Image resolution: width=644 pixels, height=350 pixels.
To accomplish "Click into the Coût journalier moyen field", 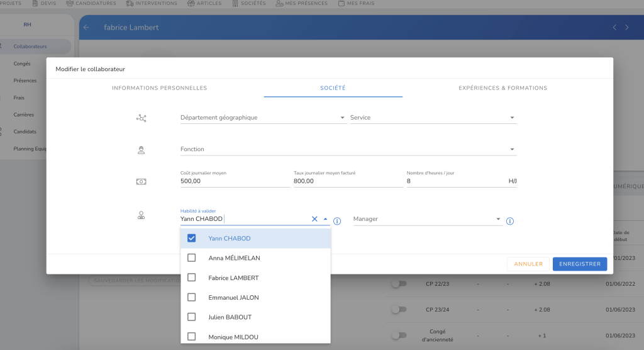I will 235,181.
